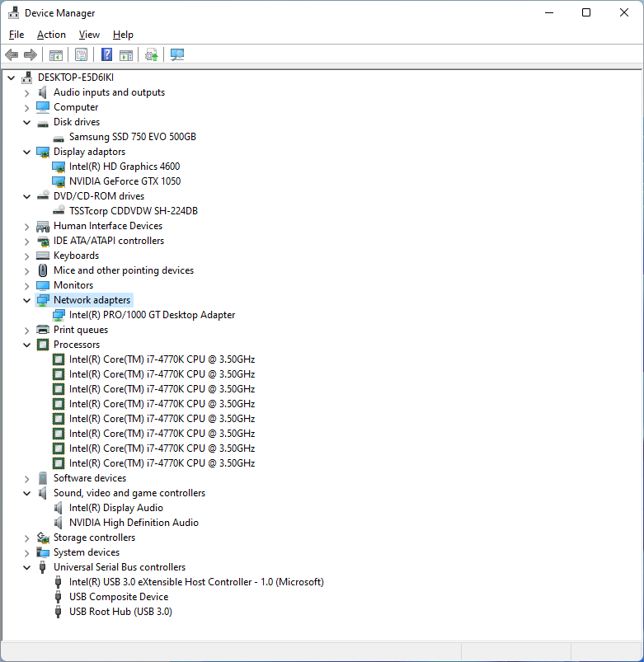Click the Show/Hide Action Pane toolbar icon
Screen dimensions: 644x662
click(126, 55)
